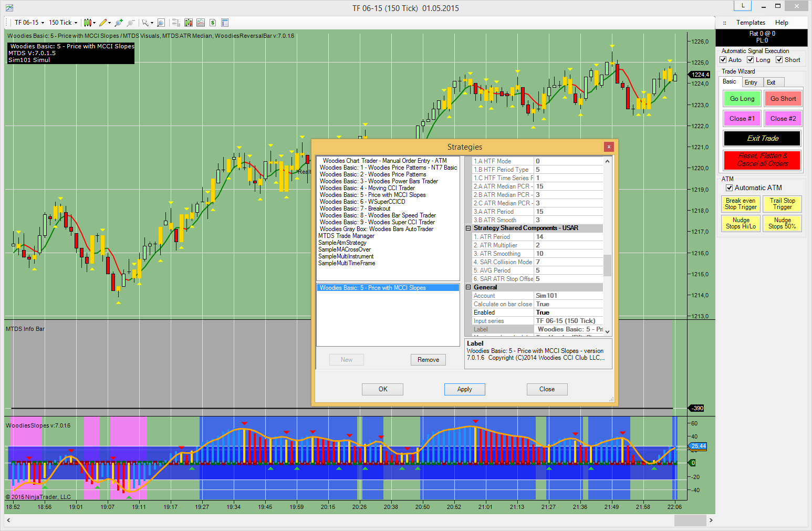
Task: Open the strategies dollar-sign icon
Action: click(213, 23)
